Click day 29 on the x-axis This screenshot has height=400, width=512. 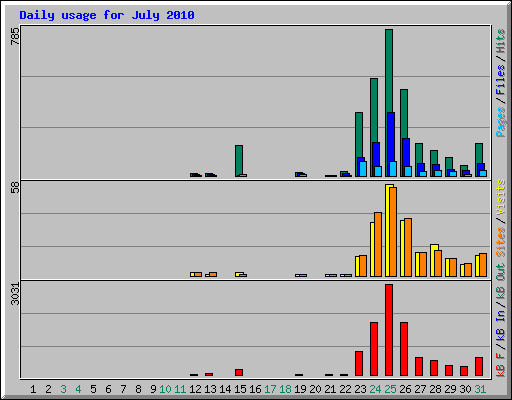[450, 389]
